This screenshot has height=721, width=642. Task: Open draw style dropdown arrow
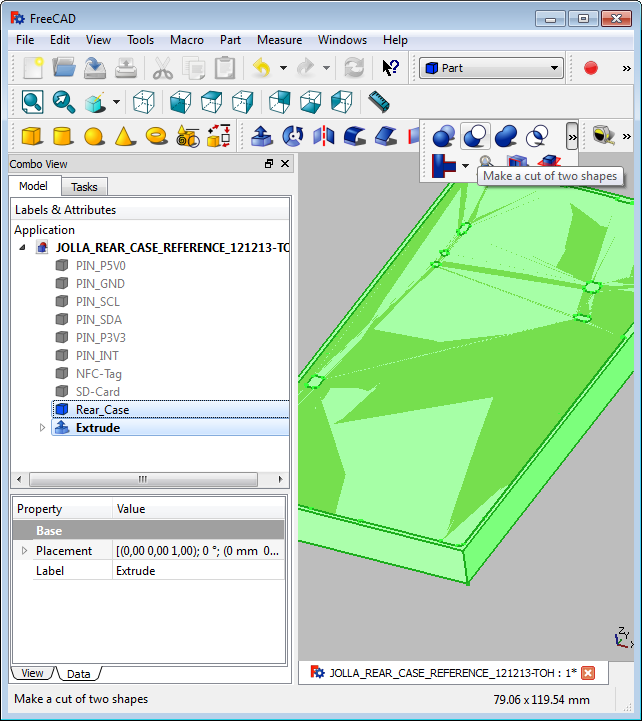[116, 102]
